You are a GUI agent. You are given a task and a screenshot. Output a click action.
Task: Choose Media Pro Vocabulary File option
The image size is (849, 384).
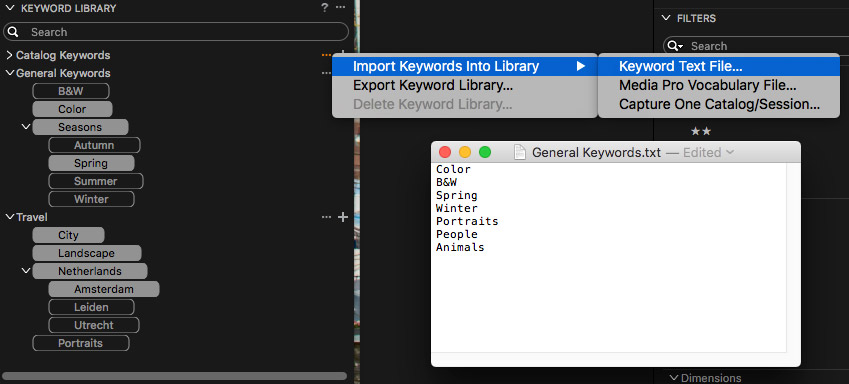point(719,85)
